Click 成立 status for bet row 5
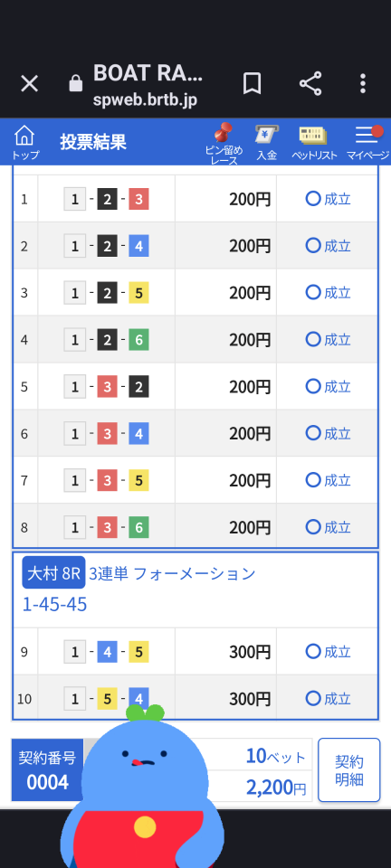 (x=328, y=386)
